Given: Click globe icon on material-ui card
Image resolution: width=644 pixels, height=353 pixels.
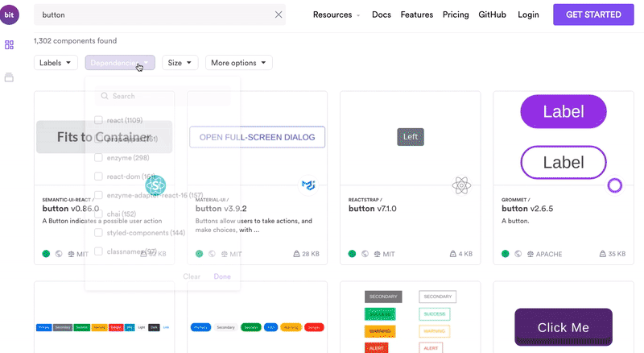Looking at the screenshot, I should (x=212, y=254).
